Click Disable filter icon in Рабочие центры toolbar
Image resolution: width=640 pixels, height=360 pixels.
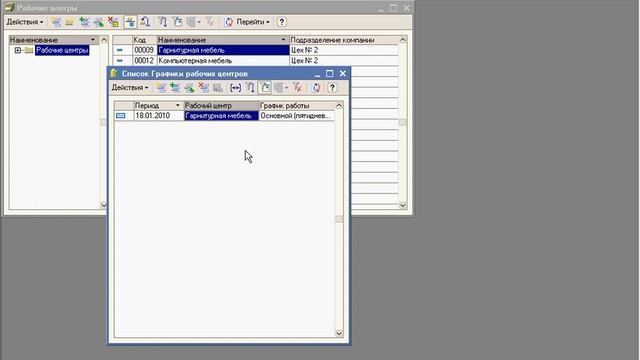point(210,22)
